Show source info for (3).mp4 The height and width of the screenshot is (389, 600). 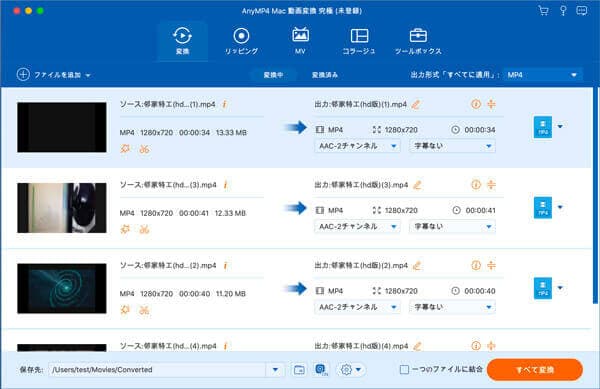[x=225, y=185]
